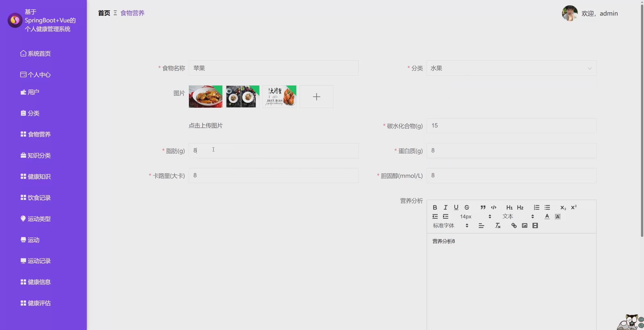Apply italic formatting in the editor
Image resolution: width=644 pixels, height=330 pixels.
445,207
